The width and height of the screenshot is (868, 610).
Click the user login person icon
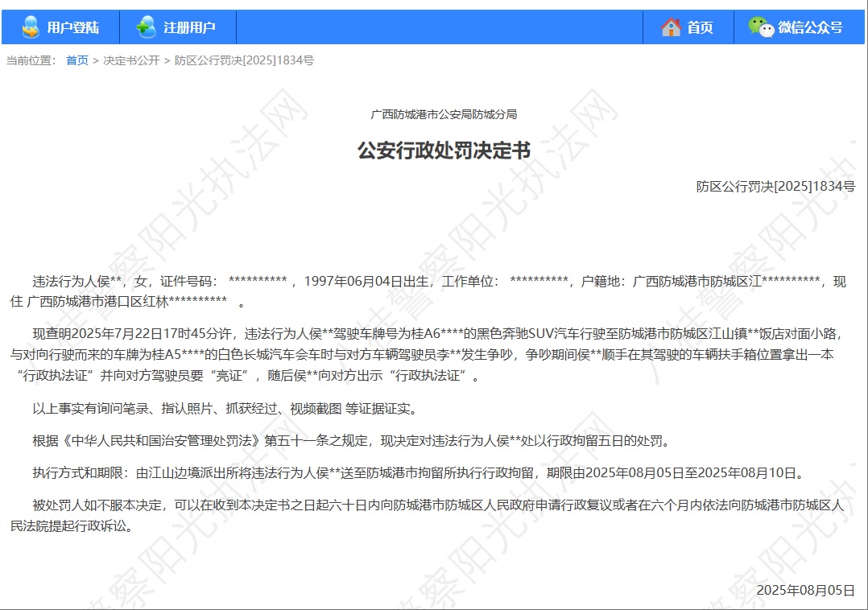[x=31, y=27]
